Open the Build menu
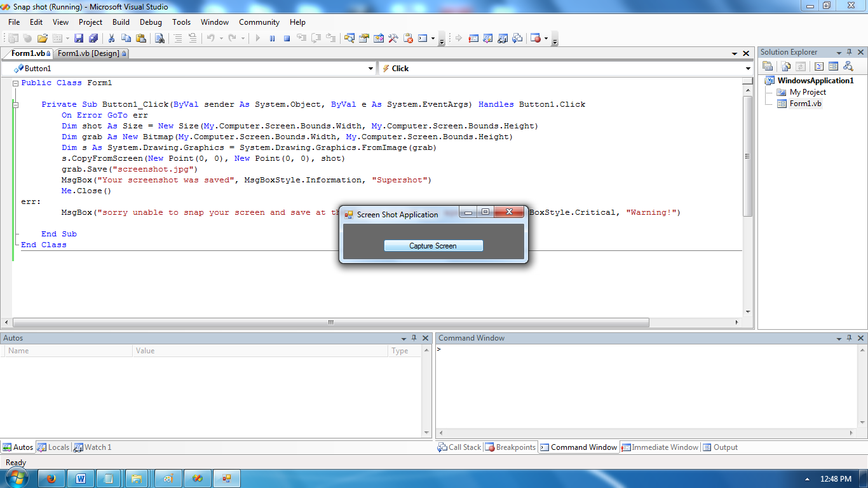 tap(121, 22)
